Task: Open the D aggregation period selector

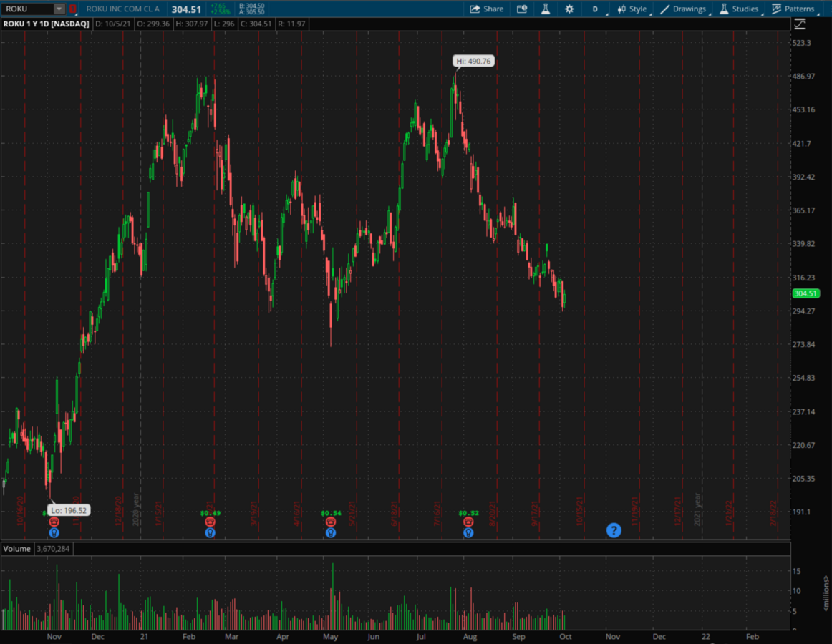Action: tap(595, 9)
